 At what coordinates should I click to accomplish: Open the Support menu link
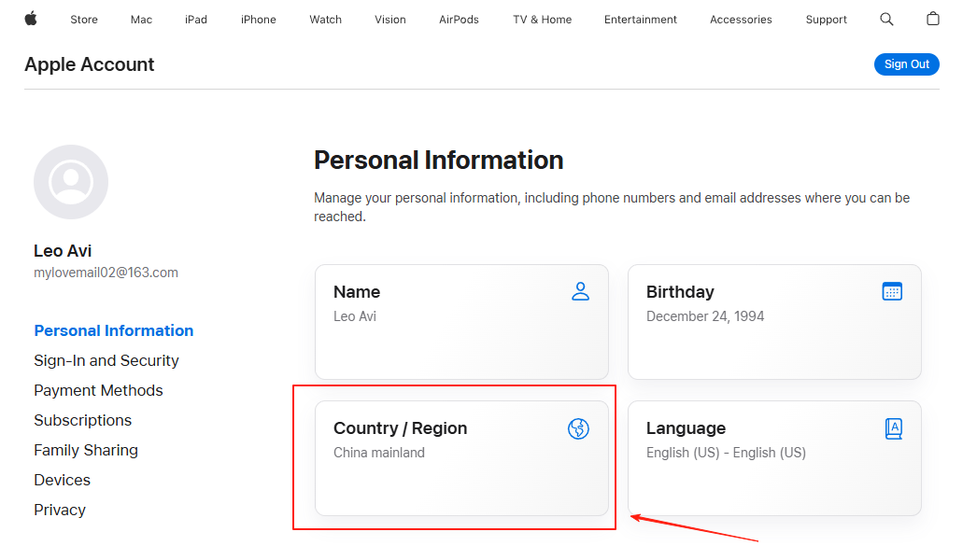pos(826,20)
